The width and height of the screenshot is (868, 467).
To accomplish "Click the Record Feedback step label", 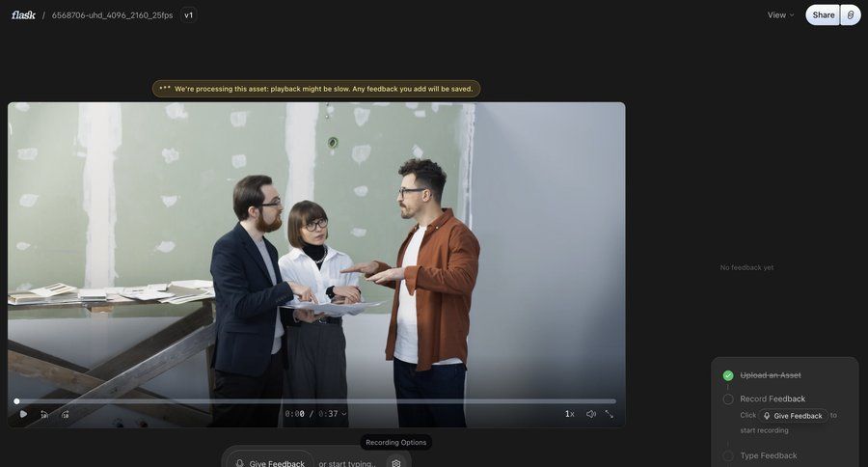I will (773, 398).
